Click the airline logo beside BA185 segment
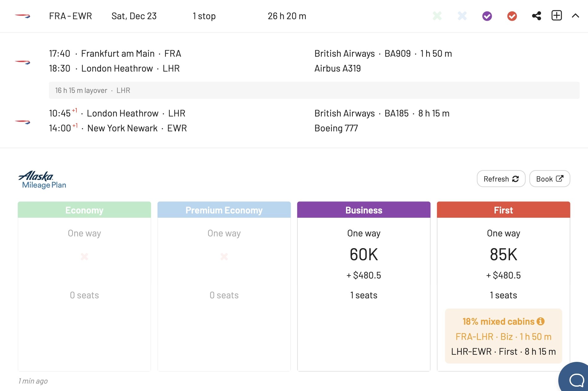 click(23, 122)
